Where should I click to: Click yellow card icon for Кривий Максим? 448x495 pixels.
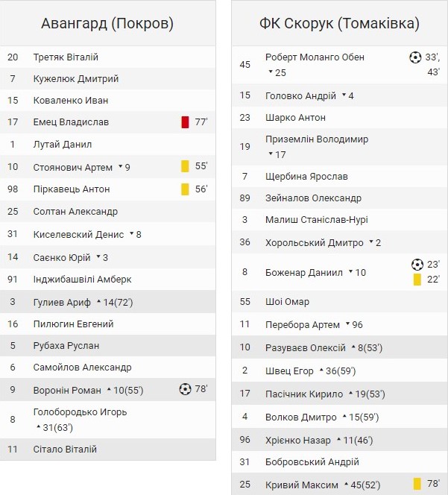pos(417,484)
